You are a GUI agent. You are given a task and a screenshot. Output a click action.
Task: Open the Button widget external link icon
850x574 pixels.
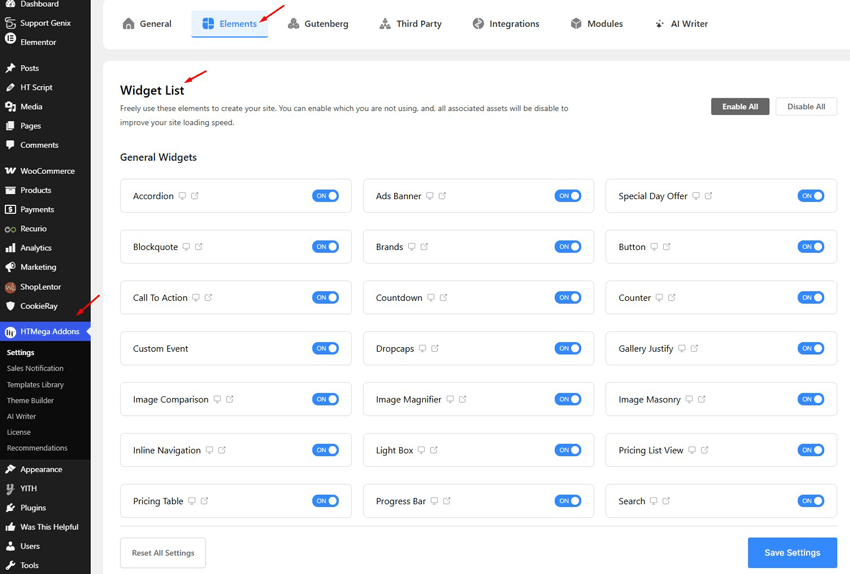coord(667,247)
